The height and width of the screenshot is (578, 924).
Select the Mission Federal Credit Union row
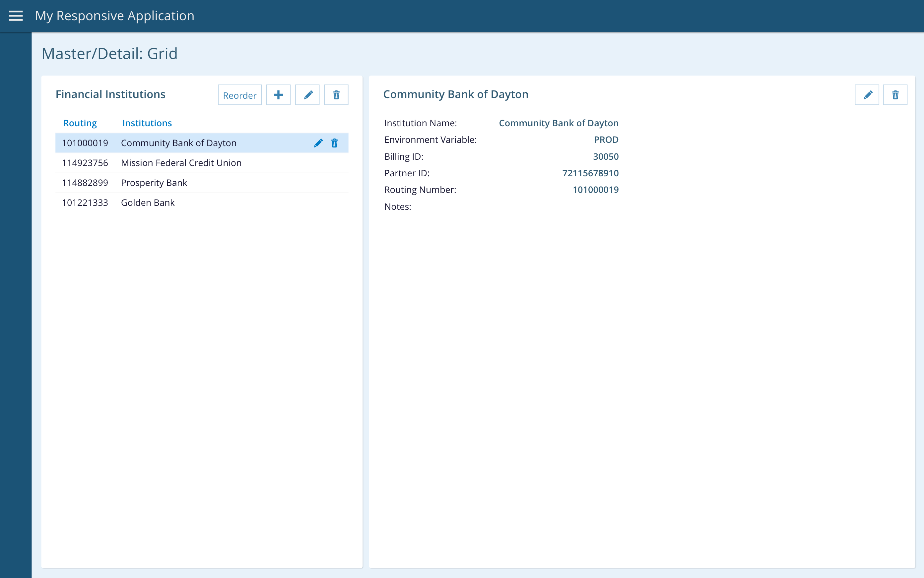[181, 163]
